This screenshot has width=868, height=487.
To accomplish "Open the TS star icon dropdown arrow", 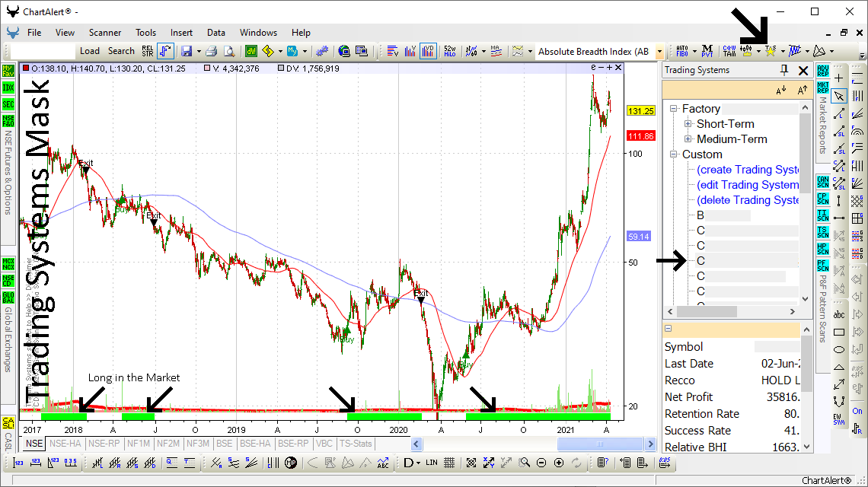I will click(783, 52).
